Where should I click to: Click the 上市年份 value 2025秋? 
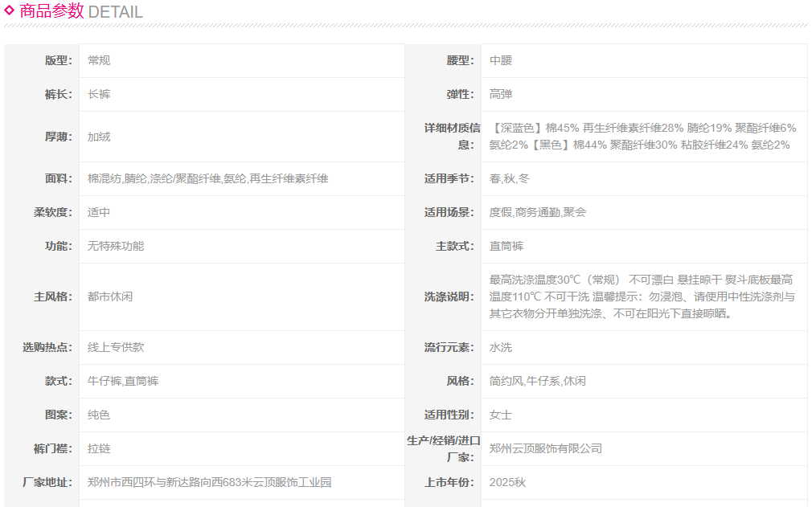(507, 482)
